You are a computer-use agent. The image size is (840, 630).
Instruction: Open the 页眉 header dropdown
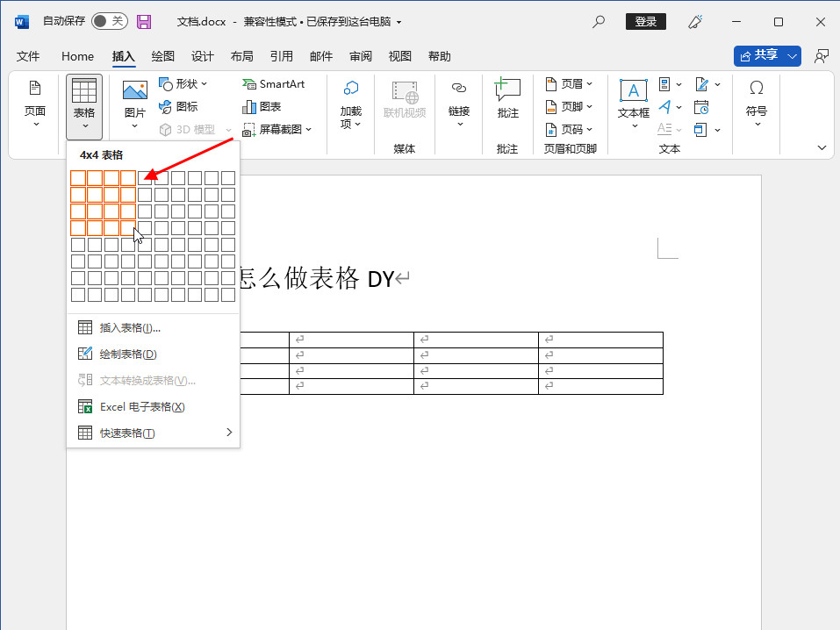(569, 84)
